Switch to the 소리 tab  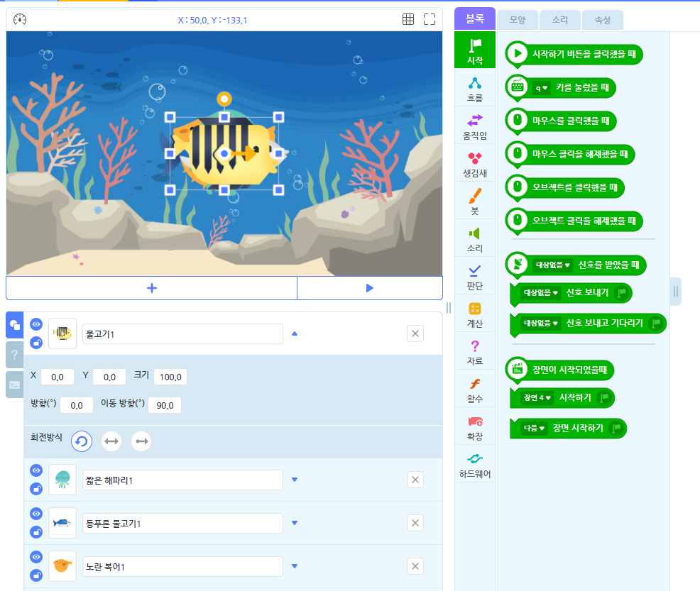click(560, 20)
